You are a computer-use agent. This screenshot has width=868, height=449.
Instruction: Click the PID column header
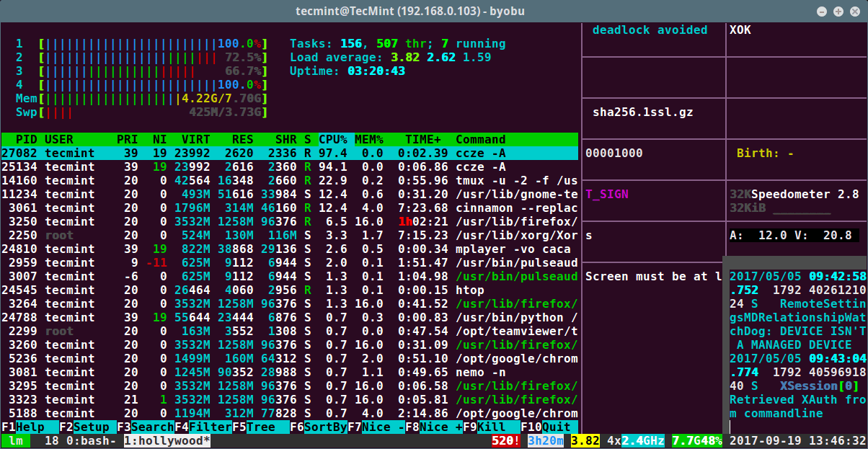click(27, 139)
